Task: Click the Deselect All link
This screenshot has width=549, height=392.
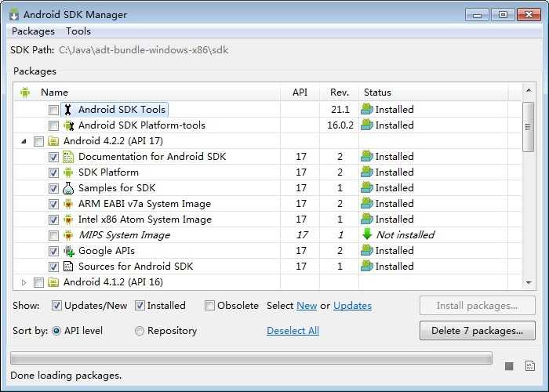Action: click(x=293, y=331)
